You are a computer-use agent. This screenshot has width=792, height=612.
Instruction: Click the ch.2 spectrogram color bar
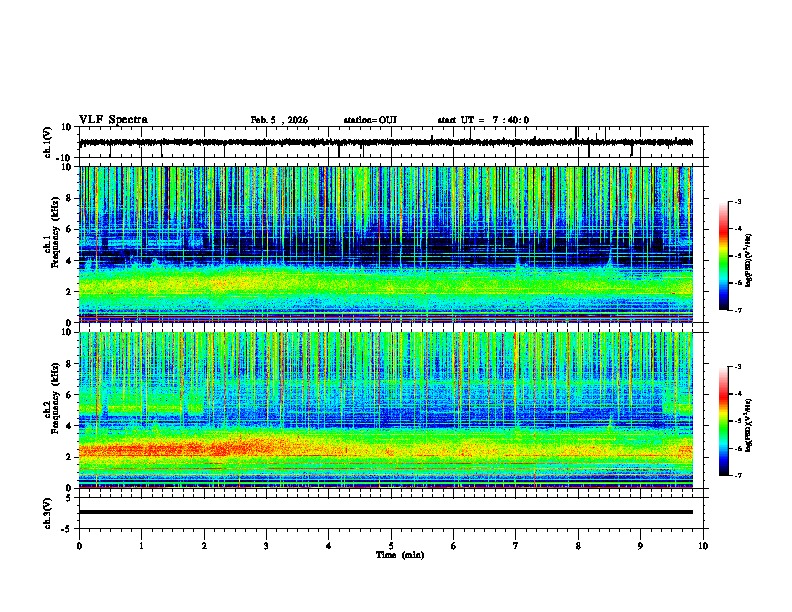[724, 421]
